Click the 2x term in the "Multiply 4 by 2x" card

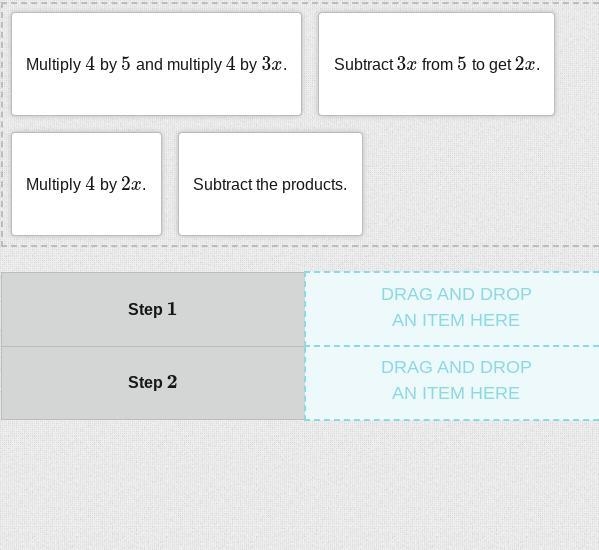[x=131, y=184]
